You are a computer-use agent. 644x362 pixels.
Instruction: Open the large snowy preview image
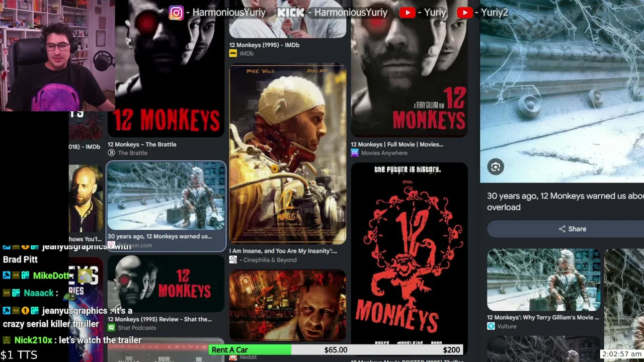[x=562, y=91]
